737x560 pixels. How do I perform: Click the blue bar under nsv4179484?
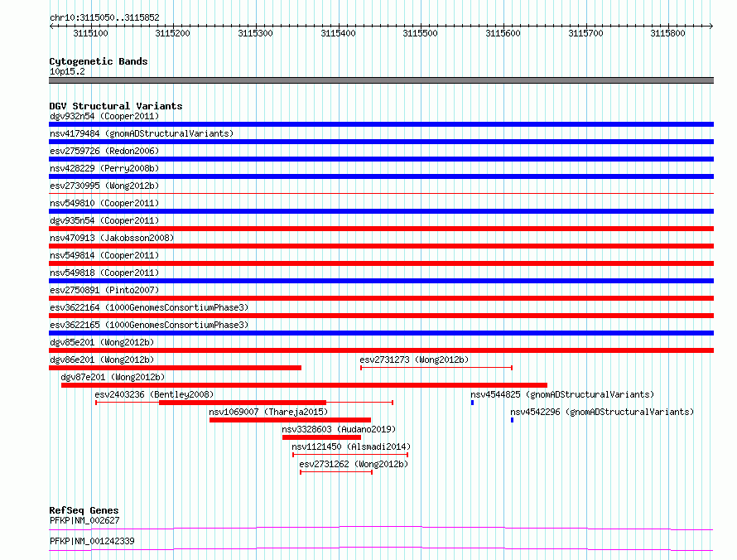381,142
